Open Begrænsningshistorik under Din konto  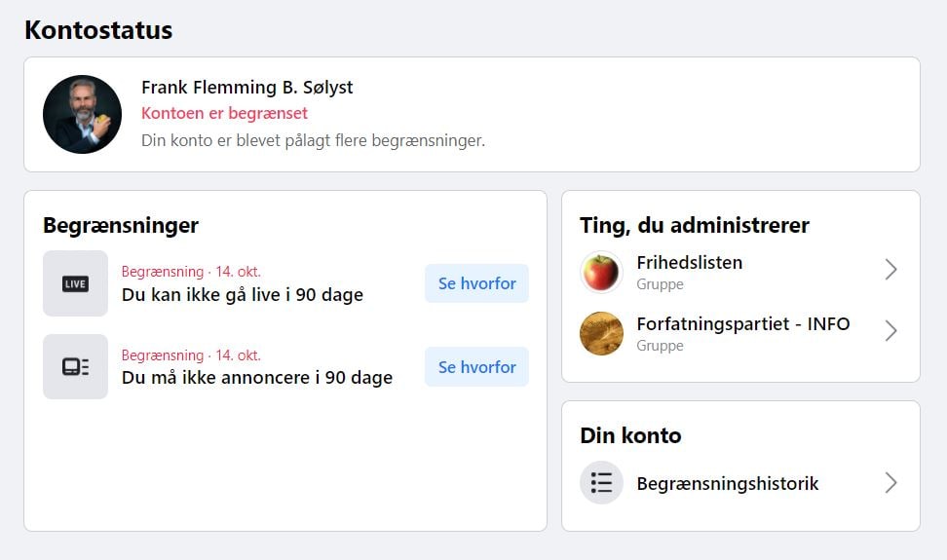coord(741,483)
